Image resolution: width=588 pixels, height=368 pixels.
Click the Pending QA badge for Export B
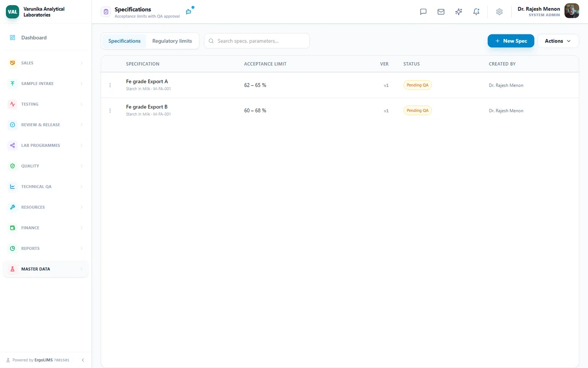pyautogui.click(x=417, y=111)
